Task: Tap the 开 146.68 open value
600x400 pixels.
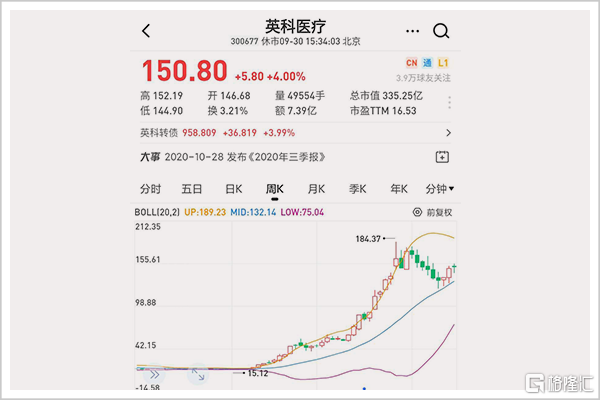Action: pyautogui.click(x=229, y=96)
